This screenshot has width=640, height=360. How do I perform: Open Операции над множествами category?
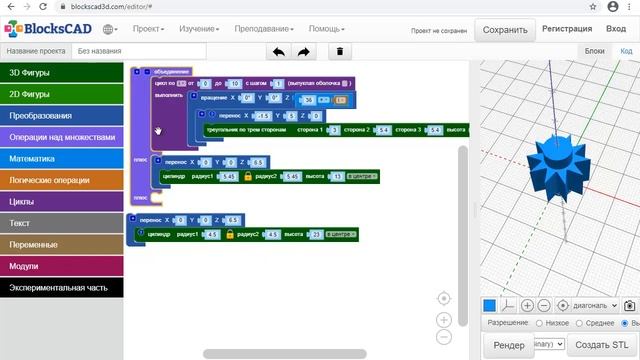click(62, 137)
